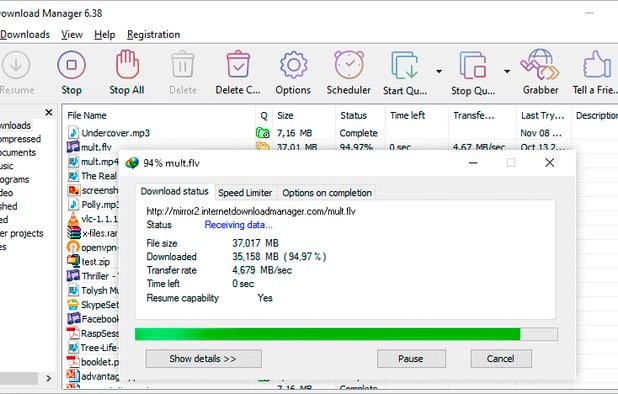Click the sidebar scroll right arrow

click(48, 378)
